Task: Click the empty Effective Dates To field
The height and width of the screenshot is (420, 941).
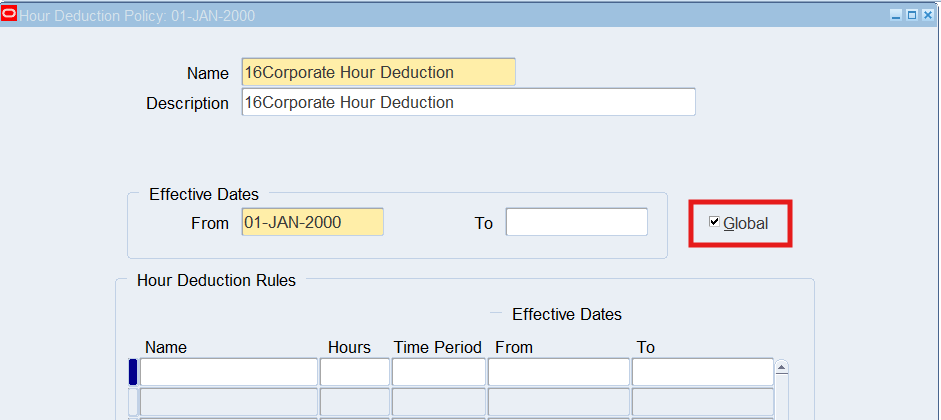Action: coord(576,222)
